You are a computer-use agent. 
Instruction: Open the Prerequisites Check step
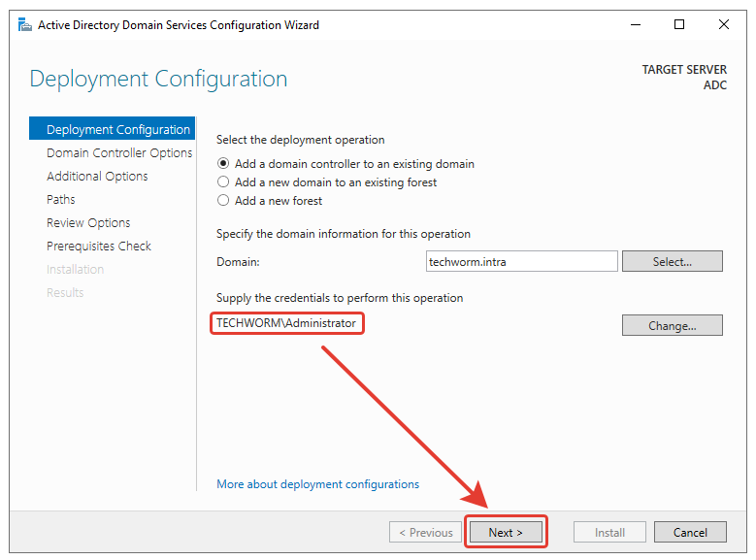coord(99,247)
